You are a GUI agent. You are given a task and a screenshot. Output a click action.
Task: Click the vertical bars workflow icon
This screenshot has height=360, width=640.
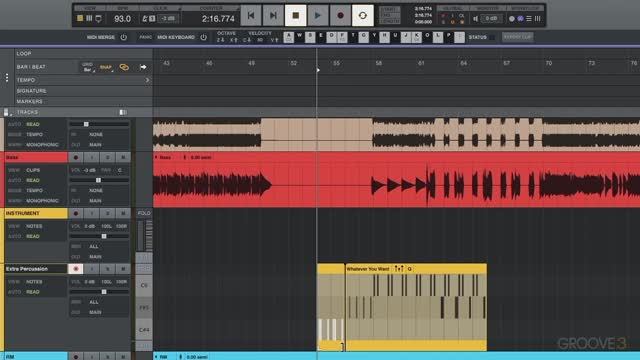coord(538,19)
